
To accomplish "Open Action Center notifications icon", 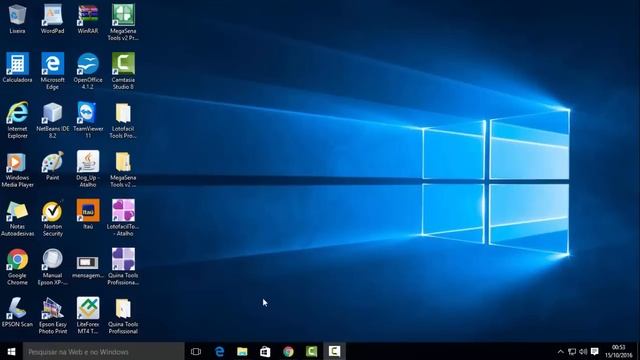I will coord(595,351).
